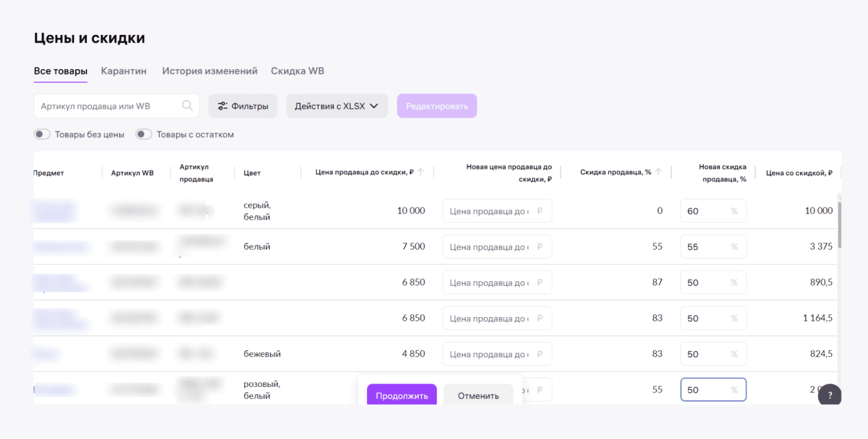Click the Редактировать button
This screenshot has width=868, height=439.
click(437, 106)
